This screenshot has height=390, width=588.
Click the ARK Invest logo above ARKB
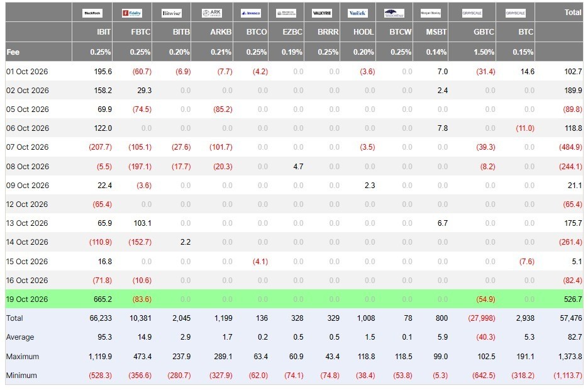coord(212,13)
